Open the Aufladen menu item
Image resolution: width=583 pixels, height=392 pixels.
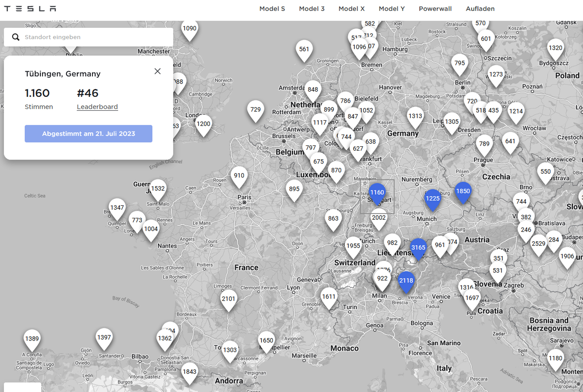480,9
